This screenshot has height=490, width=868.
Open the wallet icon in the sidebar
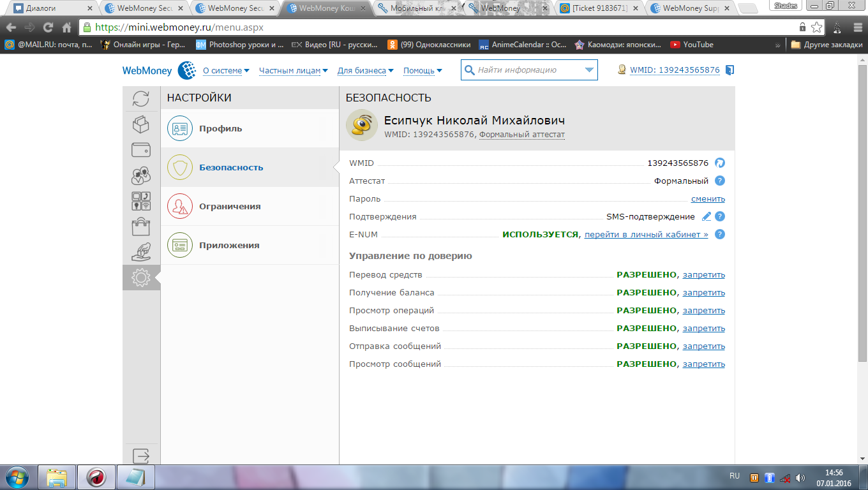click(x=141, y=150)
